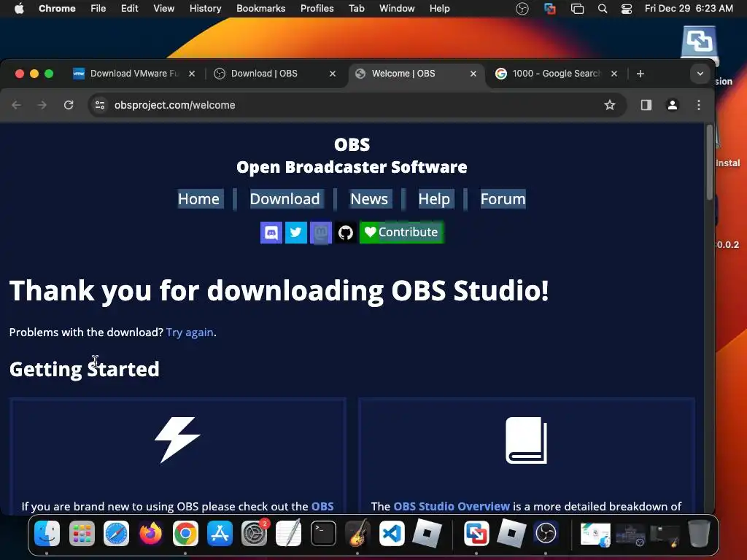Open Firefox from the Dock
The width and height of the screenshot is (747, 560).
(x=150, y=533)
